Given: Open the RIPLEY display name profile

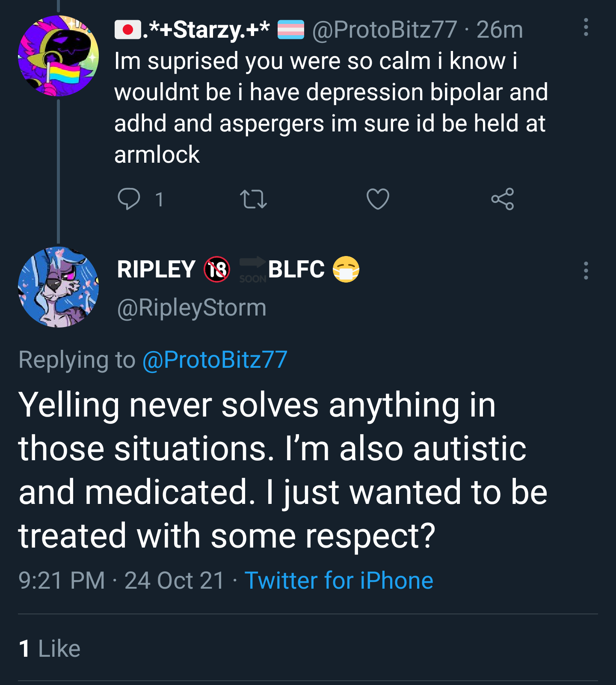Looking at the screenshot, I should [x=156, y=270].
